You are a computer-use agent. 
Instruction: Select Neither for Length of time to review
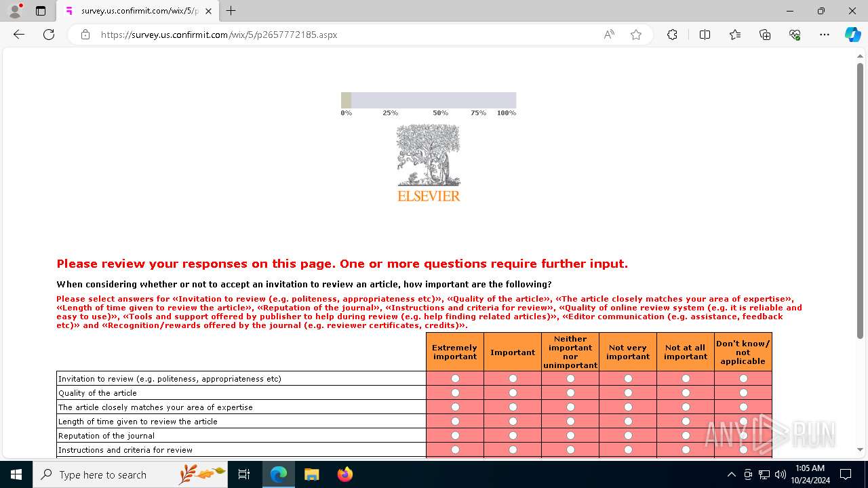pyautogui.click(x=570, y=422)
